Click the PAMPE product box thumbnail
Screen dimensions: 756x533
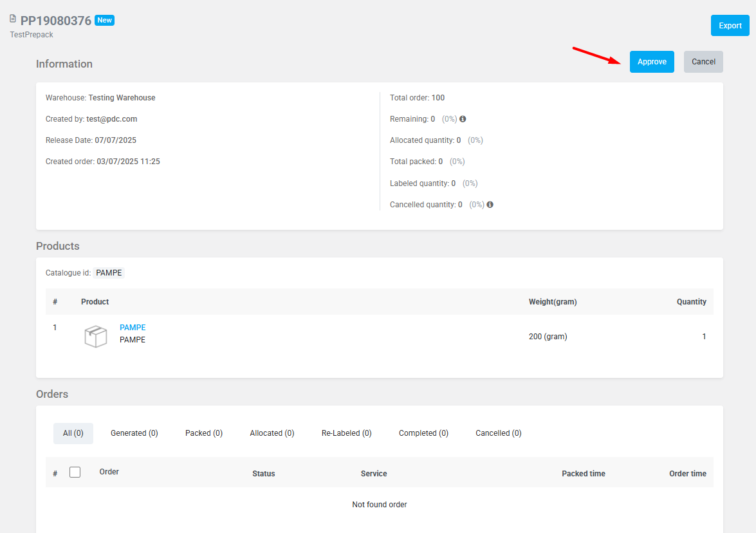[x=96, y=336]
